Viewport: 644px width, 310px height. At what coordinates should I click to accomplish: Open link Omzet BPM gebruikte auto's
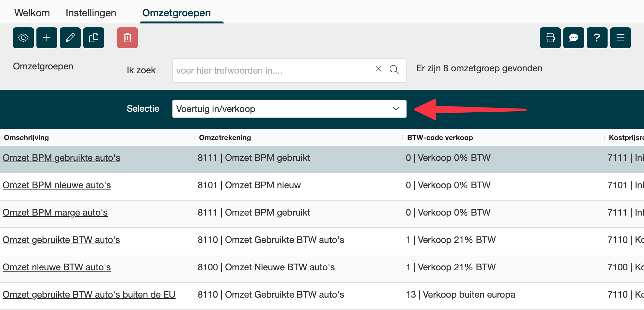(x=61, y=158)
